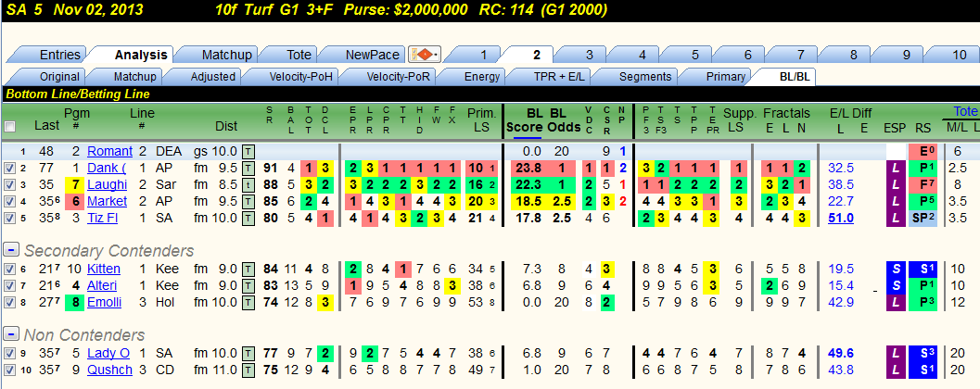Click the SP2 running style badge
Image resolution: width=980 pixels, height=389 pixels.
click(923, 219)
